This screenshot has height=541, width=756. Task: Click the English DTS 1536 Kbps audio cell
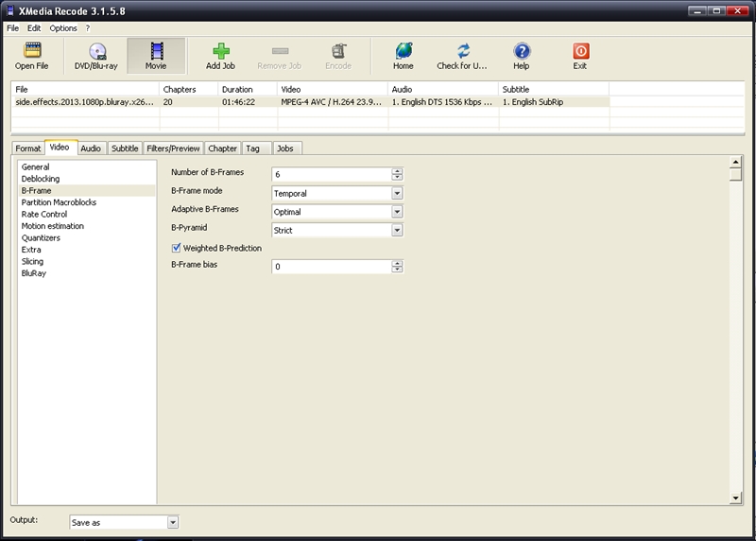442,102
